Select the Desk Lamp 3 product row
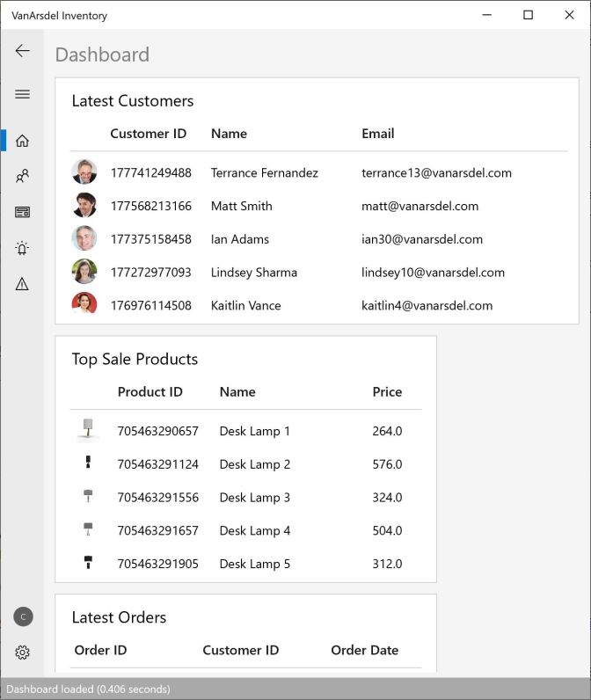Viewport: 591px width, 700px height. pyautogui.click(x=254, y=497)
